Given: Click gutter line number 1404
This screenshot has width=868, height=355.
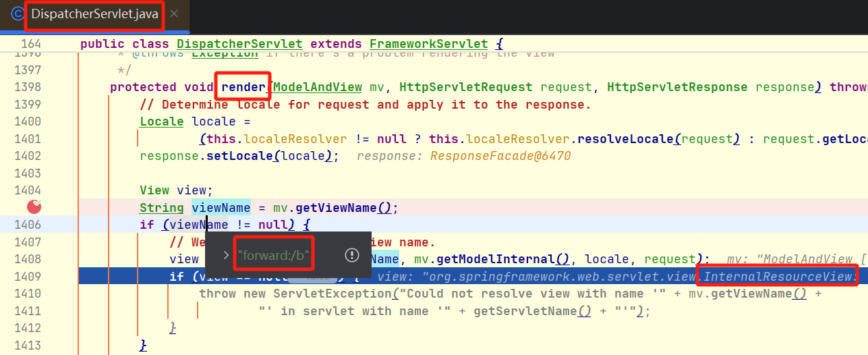Looking at the screenshot, I should pos(27,190).
